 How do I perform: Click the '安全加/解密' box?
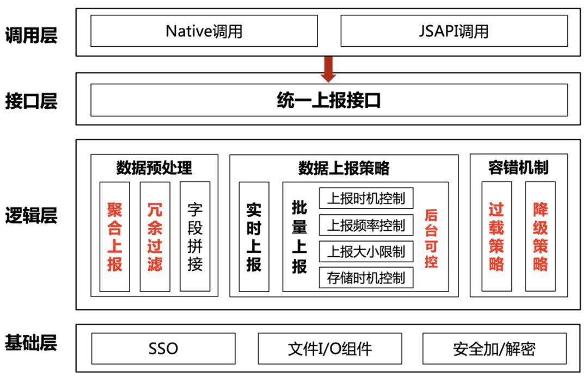coord(494,349)
